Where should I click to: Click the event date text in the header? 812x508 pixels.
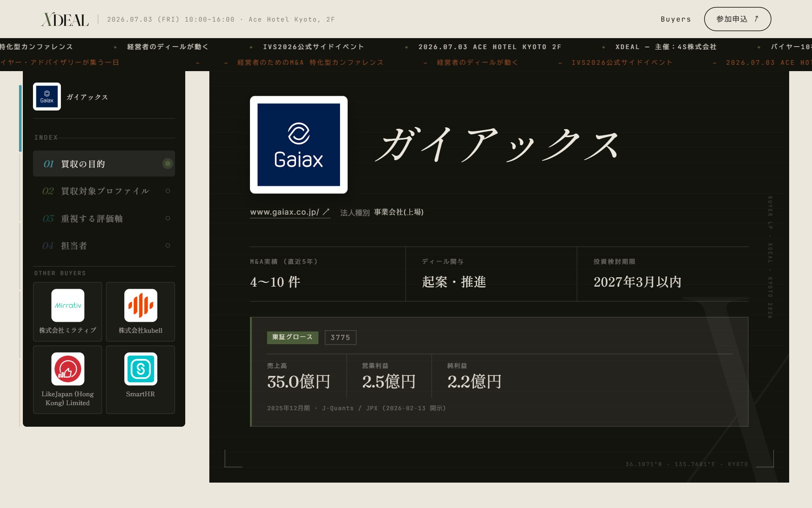point(221,19)
